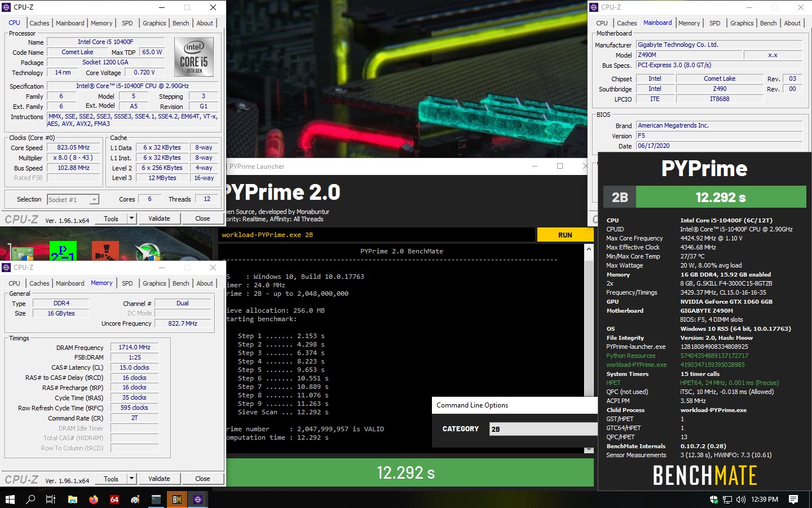Viewport: 812px width, 508px height.
Task: Click the BIOS date 06/17/2020 field
Action: (x=719, y=146)
